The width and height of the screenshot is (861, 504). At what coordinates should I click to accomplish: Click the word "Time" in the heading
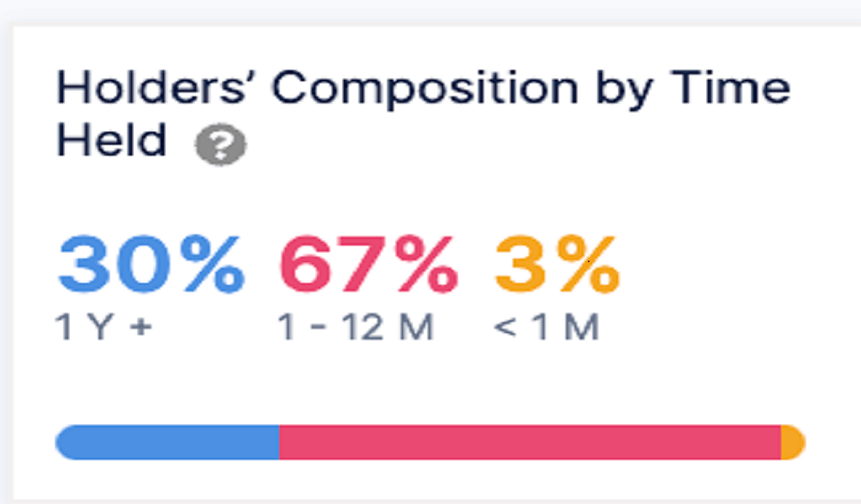[x=730, y=88]
